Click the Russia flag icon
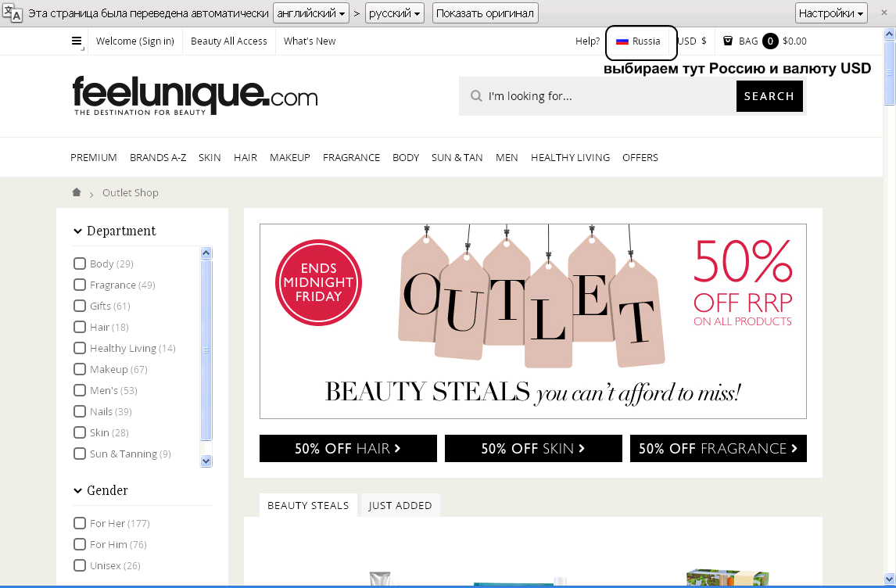This screenshot has height=588, width=896. tap(622, 41)
